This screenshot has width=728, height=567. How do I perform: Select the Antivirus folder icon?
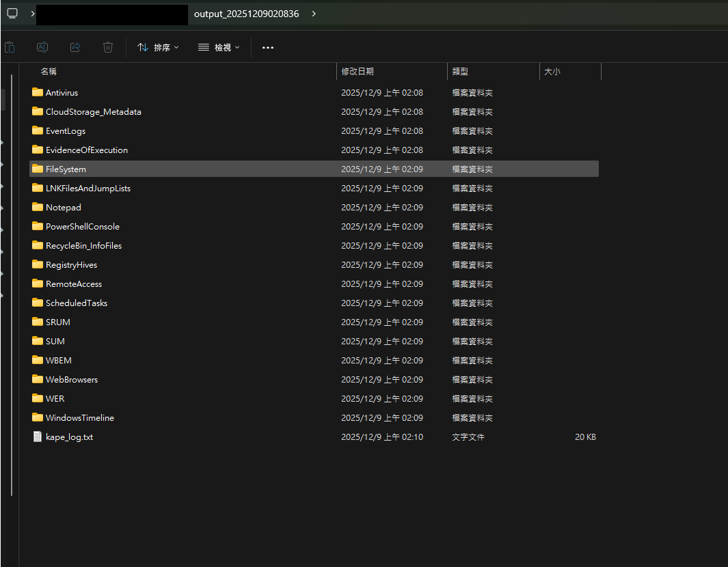38,92
